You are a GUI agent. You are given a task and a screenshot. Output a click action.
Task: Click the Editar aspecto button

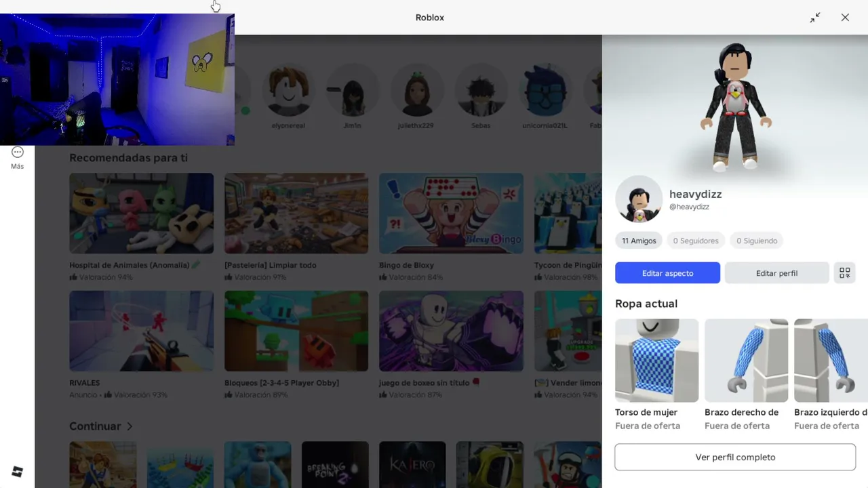coord(667,273)
